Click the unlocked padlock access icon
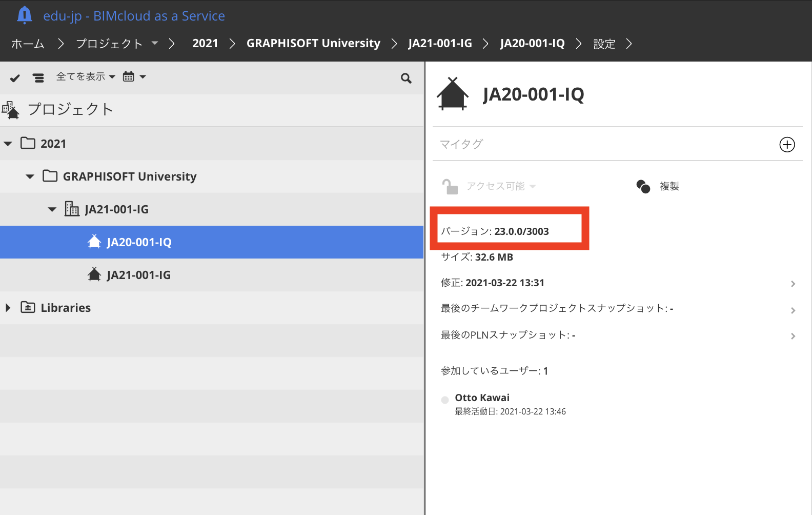The height and width of the screenshot is (515, 812). pos(450,187)
